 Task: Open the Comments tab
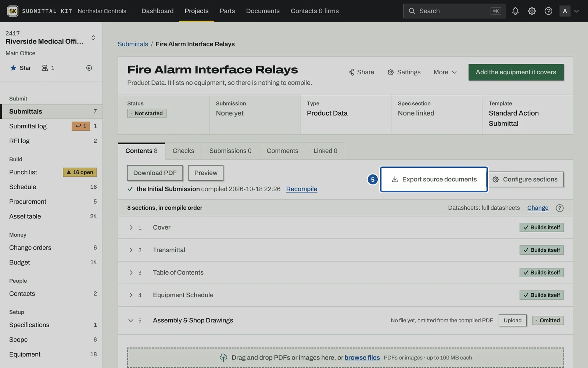pos(282,151)
